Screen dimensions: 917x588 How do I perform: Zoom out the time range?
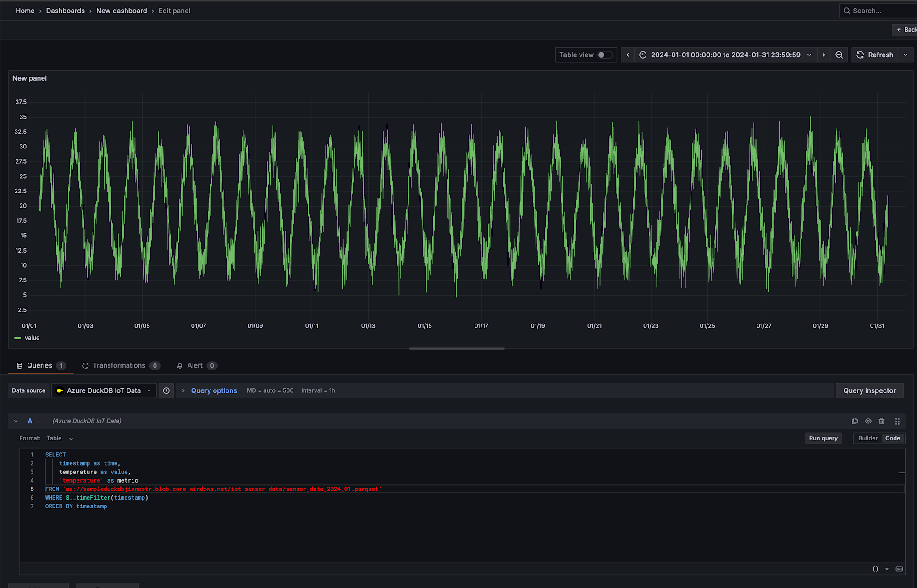tap(839, 55)
